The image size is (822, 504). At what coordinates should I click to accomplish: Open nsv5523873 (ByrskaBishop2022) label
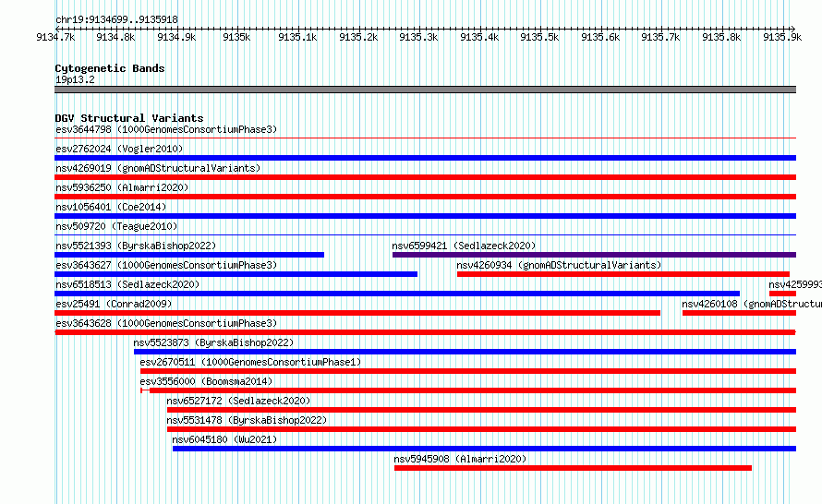tap(213, 342)
